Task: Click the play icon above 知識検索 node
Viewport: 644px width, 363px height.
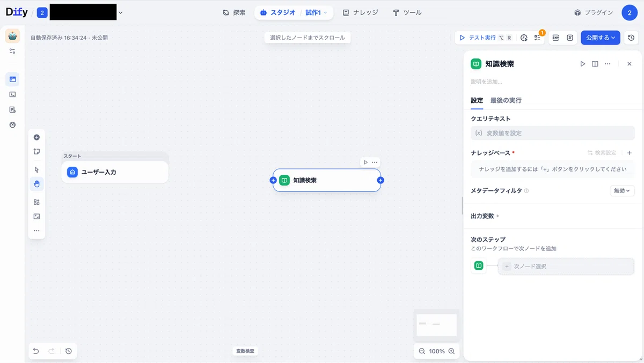Action: point(365,162)
